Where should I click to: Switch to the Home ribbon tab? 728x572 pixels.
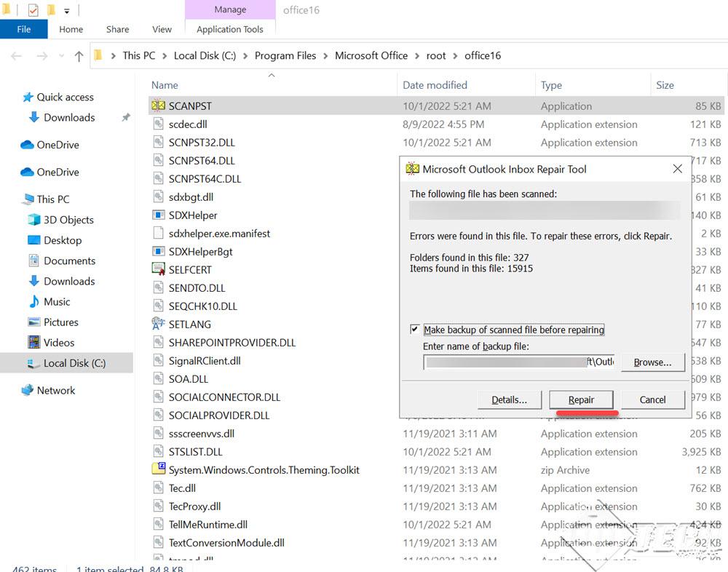tap(71, 29)
